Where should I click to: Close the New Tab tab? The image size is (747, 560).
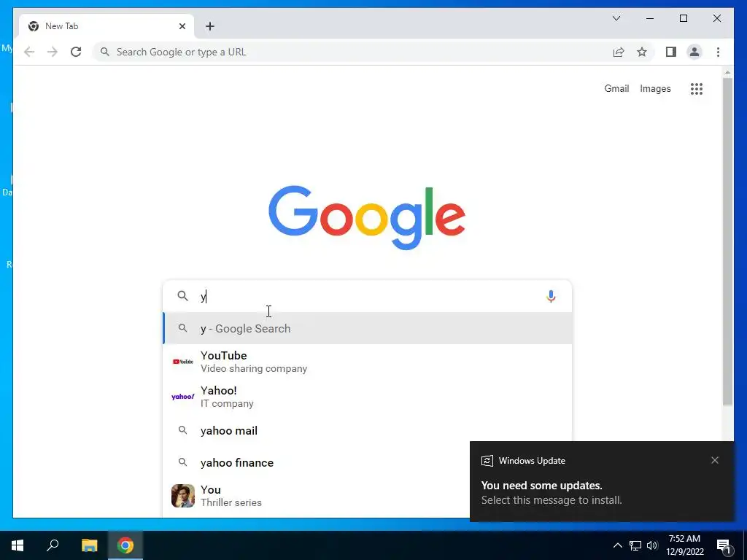click(182, 26)
